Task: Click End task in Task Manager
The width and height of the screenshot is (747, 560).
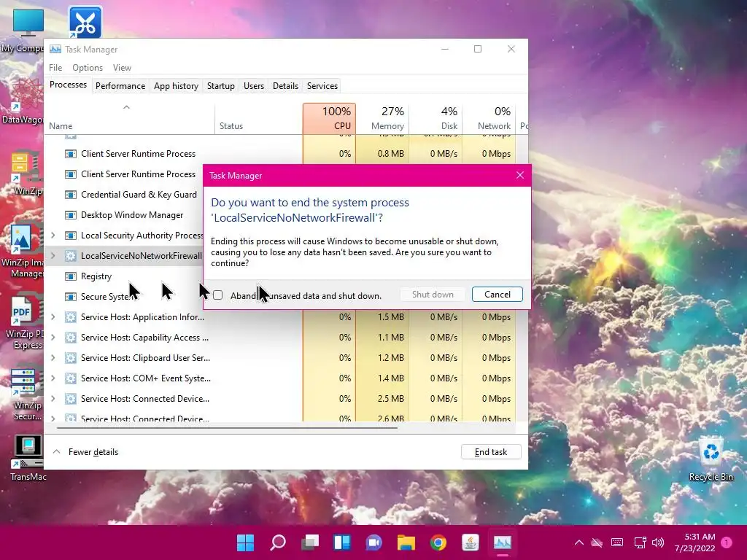Action: coord(491,452)
